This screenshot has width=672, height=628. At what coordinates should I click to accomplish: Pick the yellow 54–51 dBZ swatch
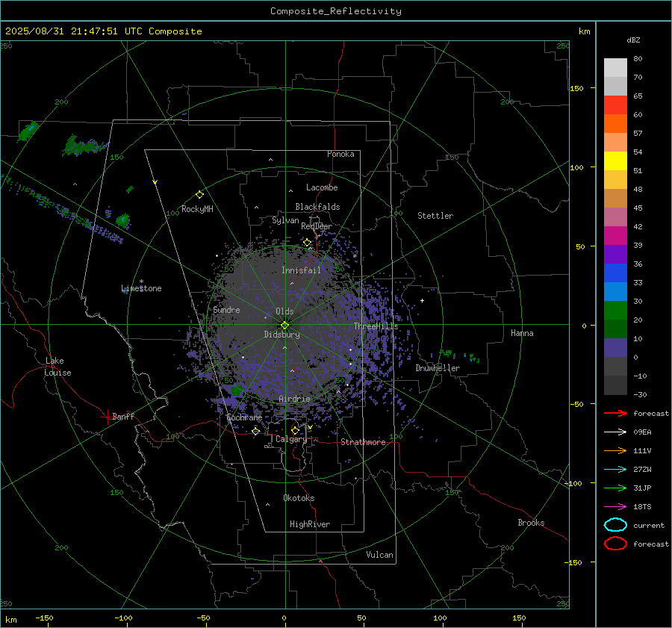[x=615, y=161]
